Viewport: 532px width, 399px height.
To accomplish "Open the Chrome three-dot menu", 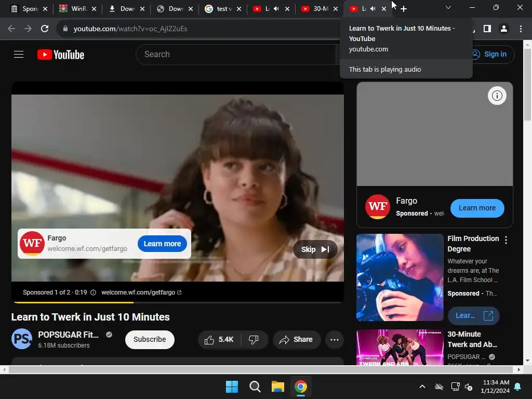I will coord(521,29).
